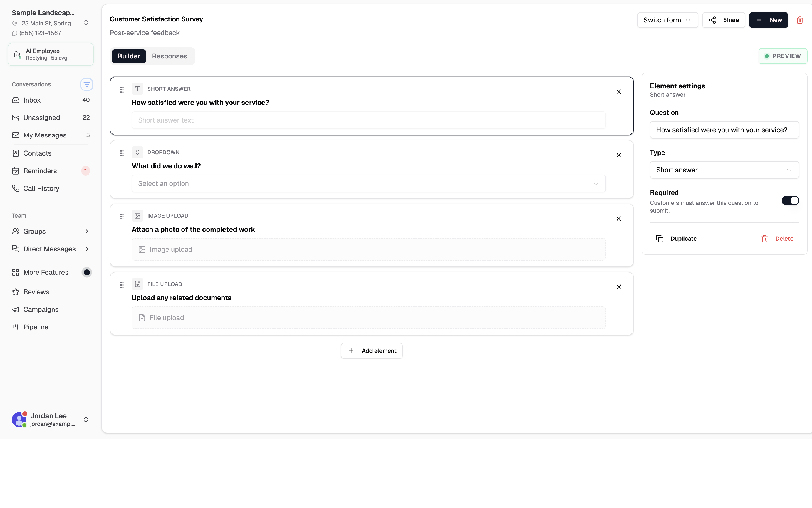Click the Question text input field
This screenshot has height=508, width=812.
tap(724, 130)
